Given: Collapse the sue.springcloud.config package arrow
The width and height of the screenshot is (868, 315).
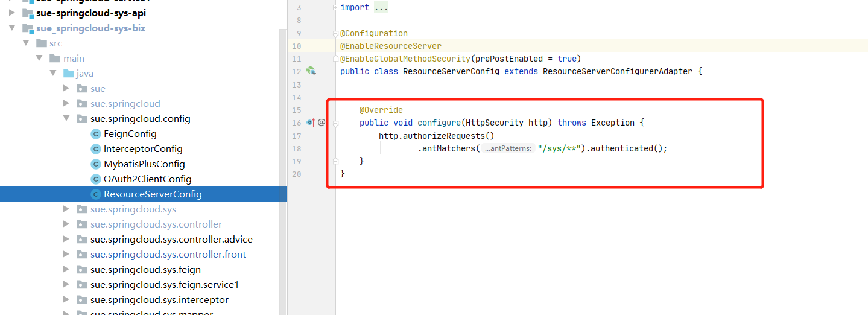Looking at the screenshot, I should tap(66, 119).
